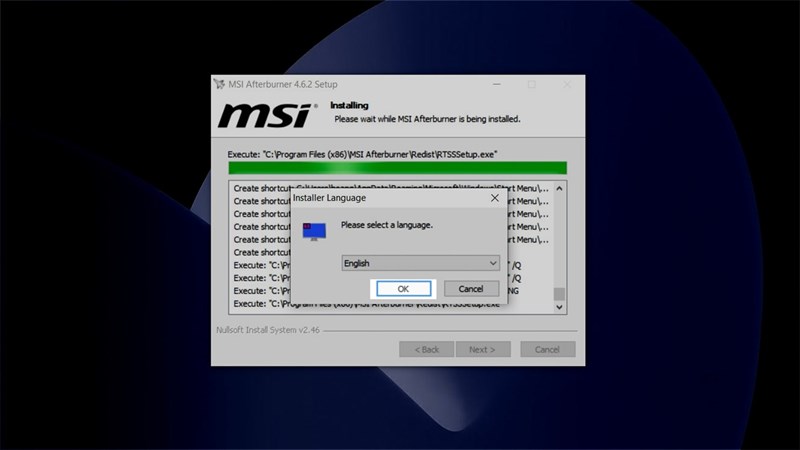
Task: Cancel the Installer Language dialog
Action: click(471, 289)
